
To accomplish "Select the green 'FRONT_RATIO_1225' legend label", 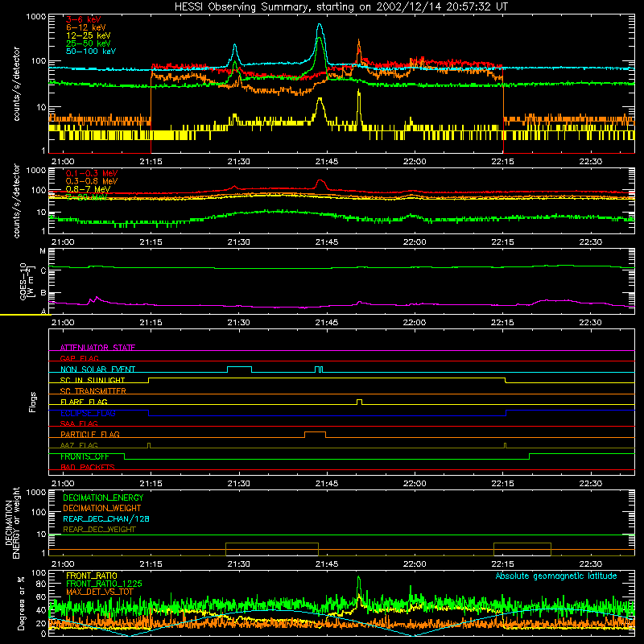I will (x=104, y=584).
